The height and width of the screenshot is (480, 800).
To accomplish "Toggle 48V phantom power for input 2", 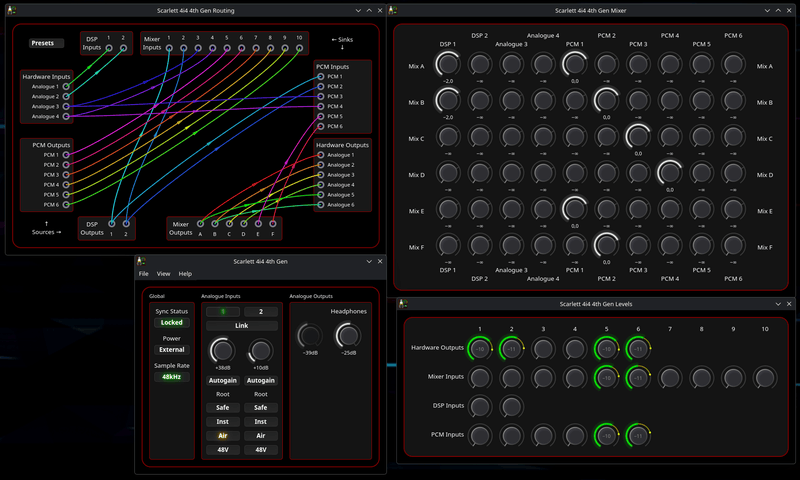I will pyautogui.click(x=261, y=450).
